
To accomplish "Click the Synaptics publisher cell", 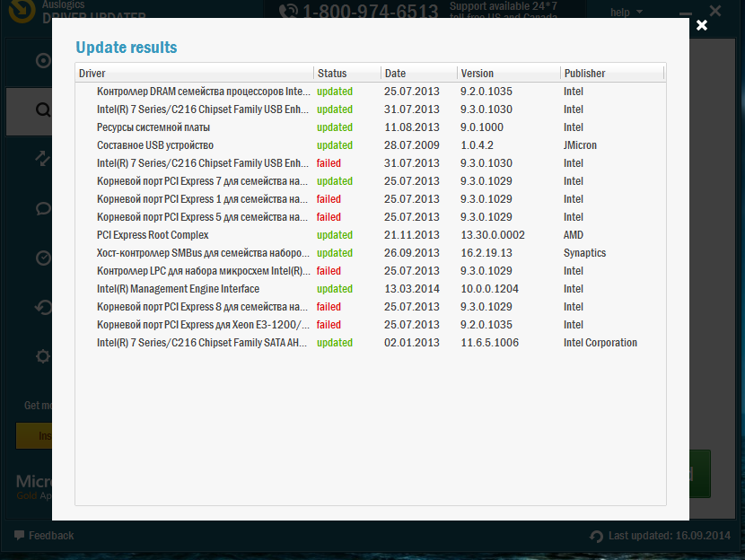I will tap(585, 253).
